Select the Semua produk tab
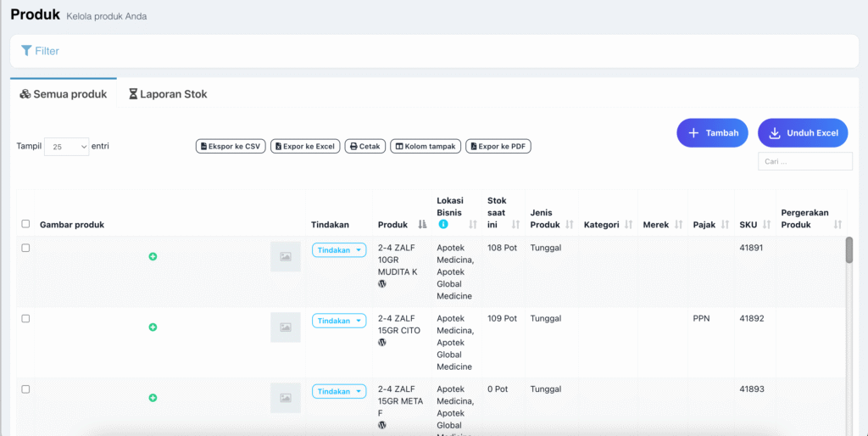 [64, 94]
